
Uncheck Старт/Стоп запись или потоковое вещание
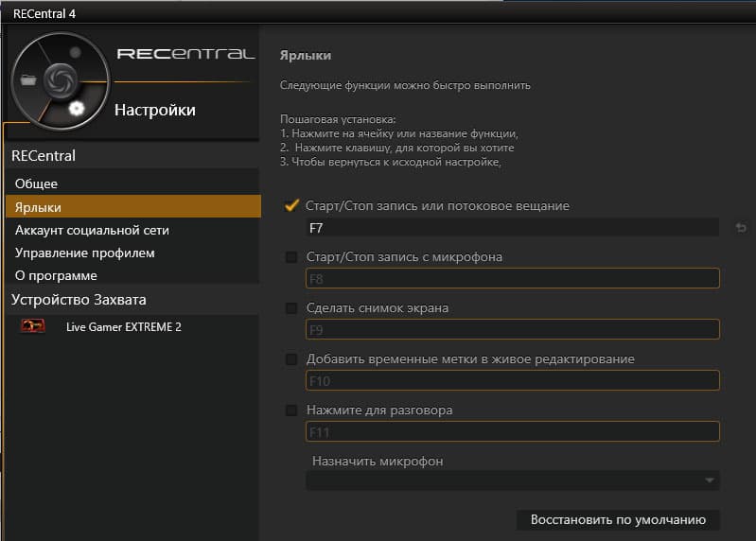tap(291, 205)
